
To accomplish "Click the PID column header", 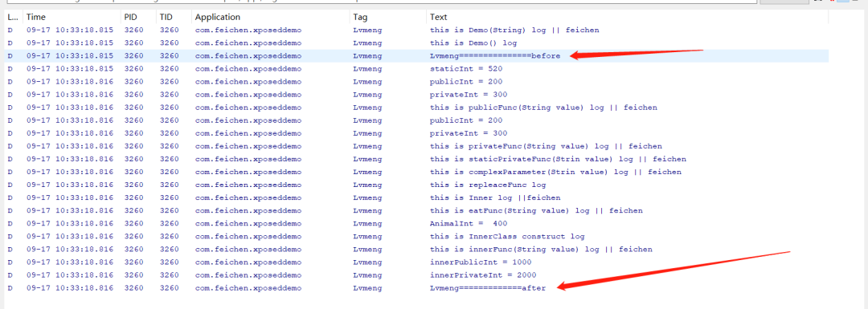I will pos(138,17).
